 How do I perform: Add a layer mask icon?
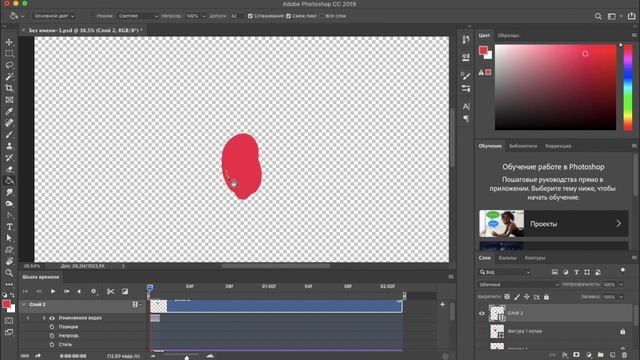(x=576, y=355)
